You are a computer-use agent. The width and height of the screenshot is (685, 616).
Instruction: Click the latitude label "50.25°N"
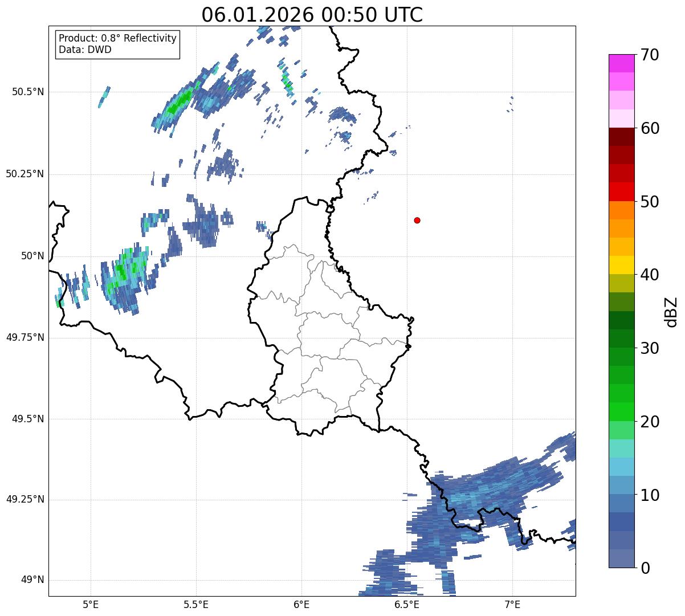[x=25, y=174]
